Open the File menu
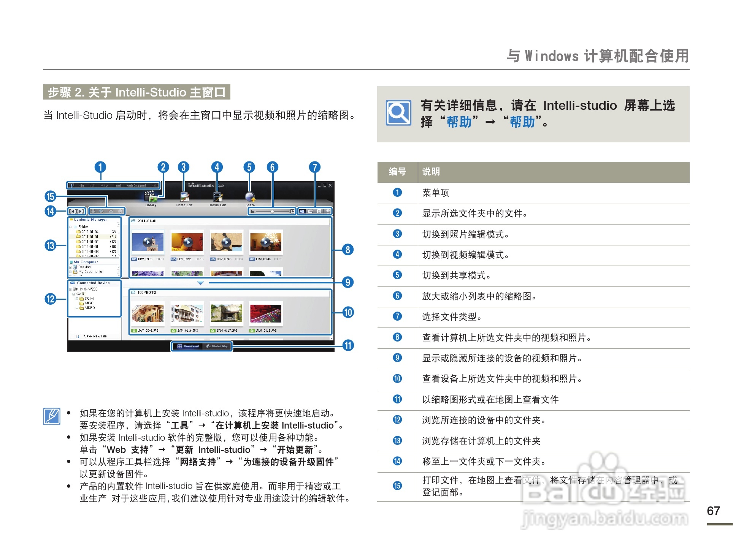 click(x=81, y=185)
